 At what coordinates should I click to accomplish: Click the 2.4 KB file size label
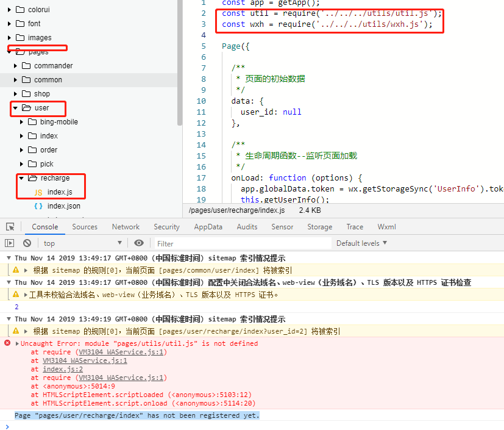(x=310, y=210)
